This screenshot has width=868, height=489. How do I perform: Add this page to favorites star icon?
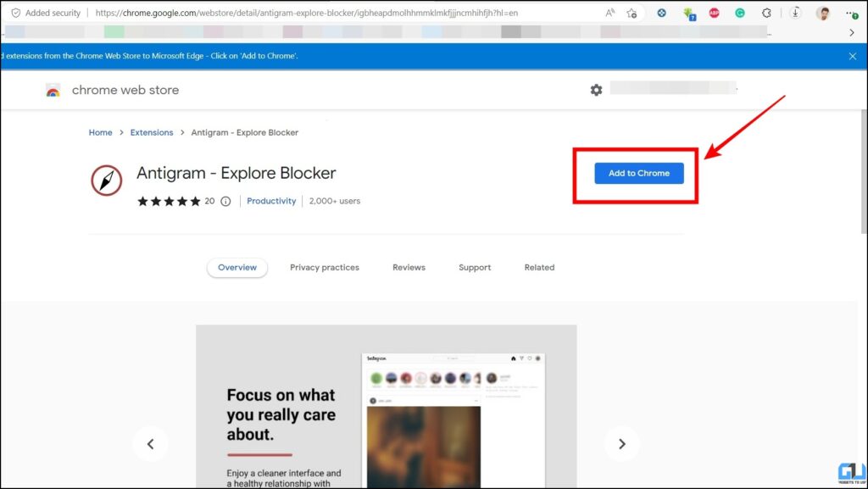tap(632, 13)
